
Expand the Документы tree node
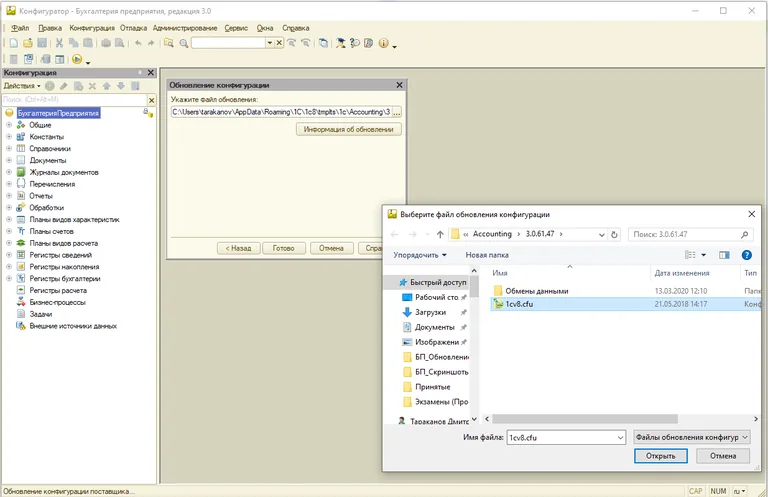tap(9, 160)
